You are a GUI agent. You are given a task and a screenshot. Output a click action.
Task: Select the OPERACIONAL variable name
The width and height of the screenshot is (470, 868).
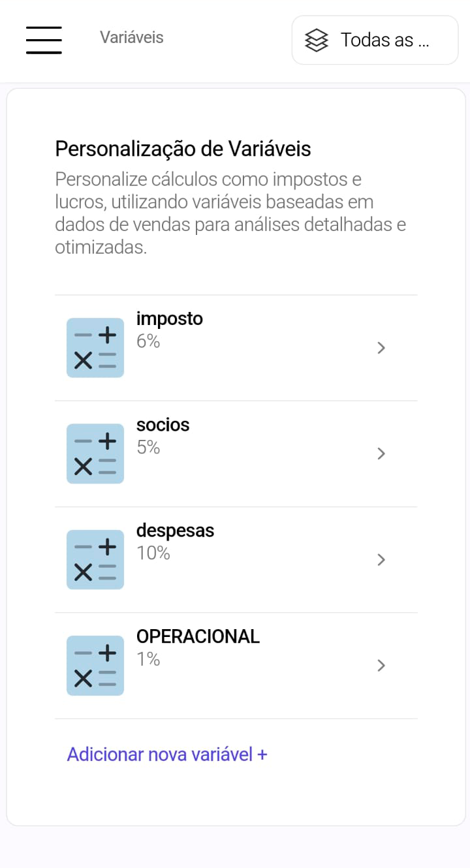198,636
